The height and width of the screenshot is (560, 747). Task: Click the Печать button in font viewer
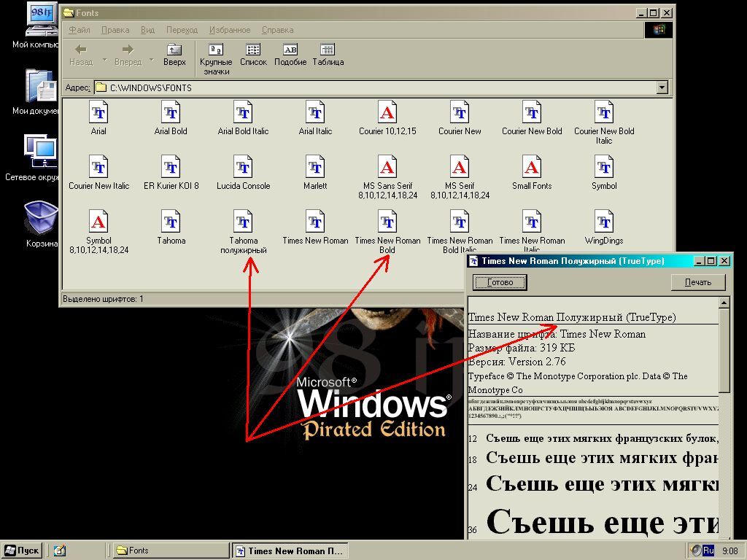coord(698,282)
